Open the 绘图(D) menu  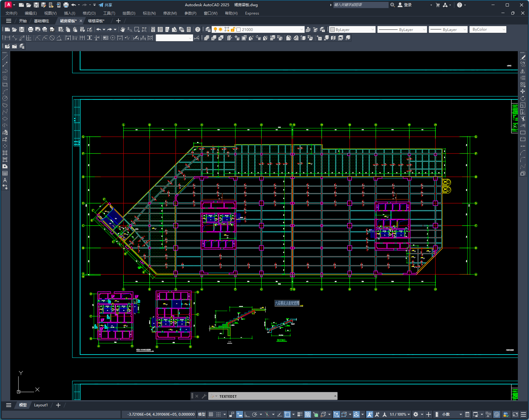click(x=129, y=13)
